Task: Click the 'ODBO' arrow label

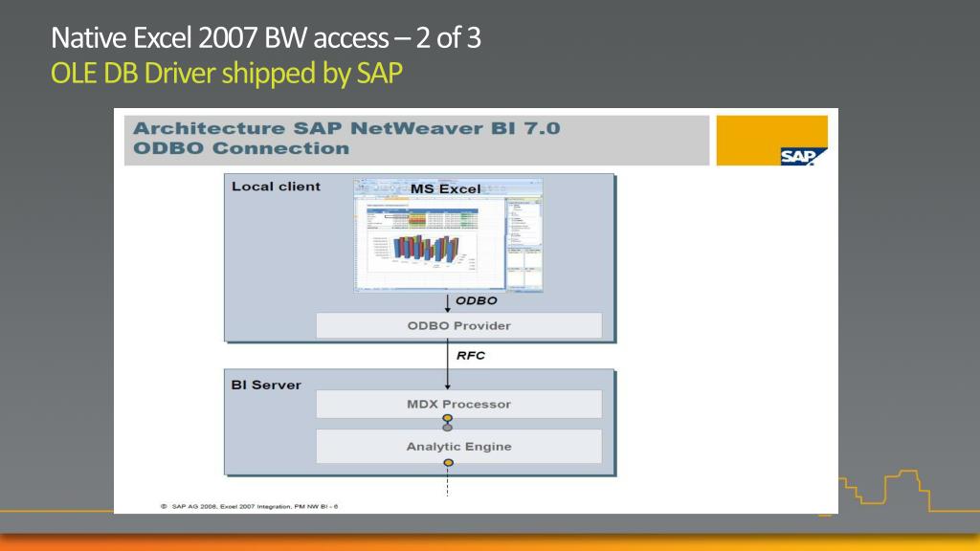Action: pos(477,300)
